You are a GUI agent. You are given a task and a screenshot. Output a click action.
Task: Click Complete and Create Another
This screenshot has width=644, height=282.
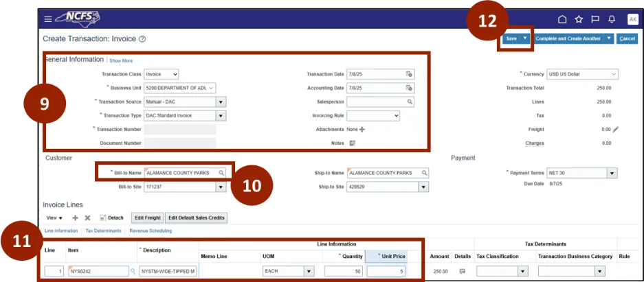click(x=569, y=38)
